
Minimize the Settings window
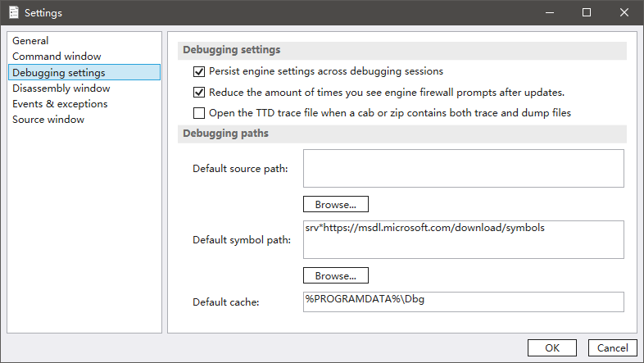coord(550,13)
